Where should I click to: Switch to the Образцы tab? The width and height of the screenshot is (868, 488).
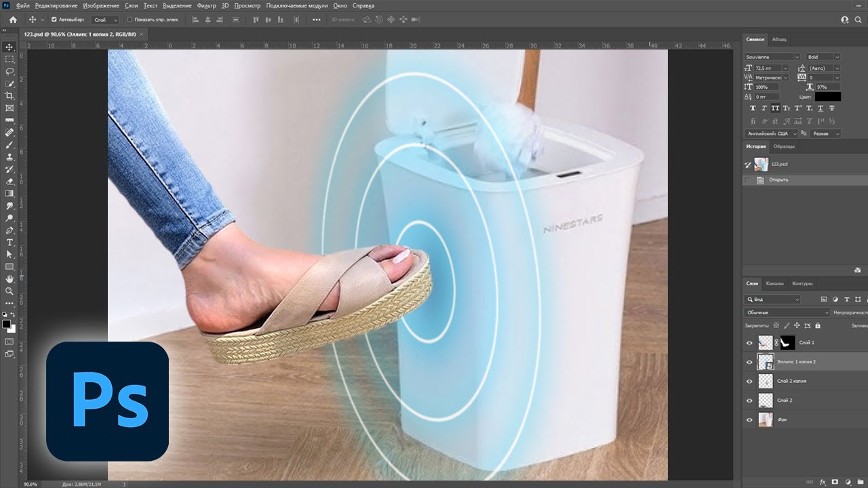[x=784, y=146]
